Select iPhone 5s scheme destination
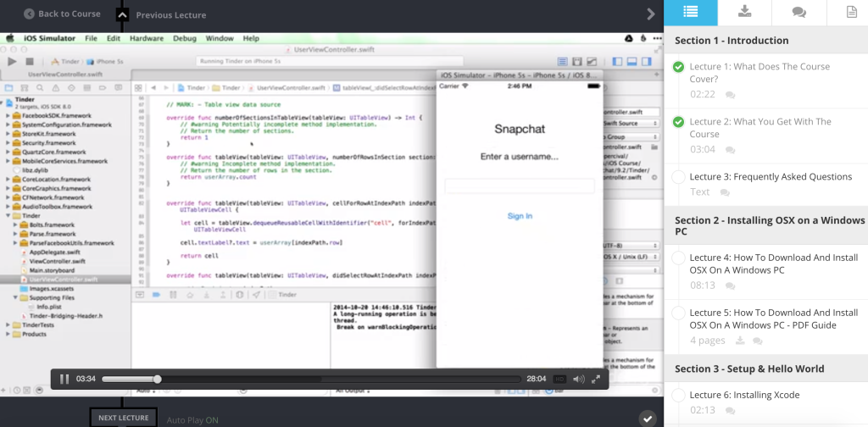The width and height of the screenshot is (868, 427). [106, 61]
